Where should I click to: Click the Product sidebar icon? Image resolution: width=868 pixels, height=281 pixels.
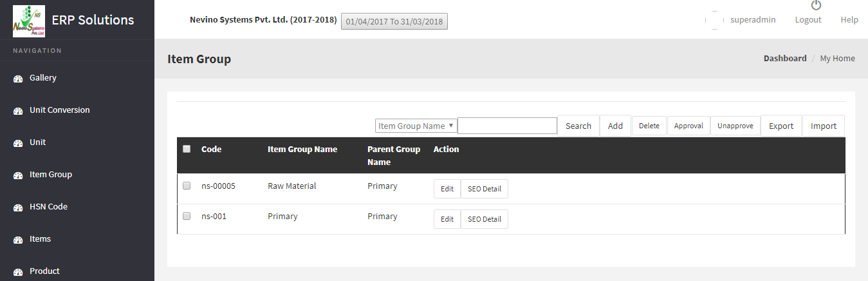pyautogui.click(x=18, y=272)
